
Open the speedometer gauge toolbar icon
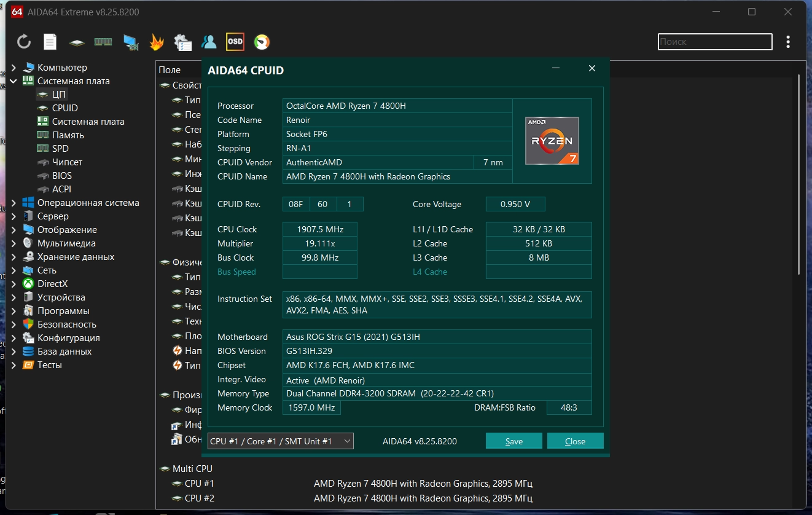[x=262, y=42]
